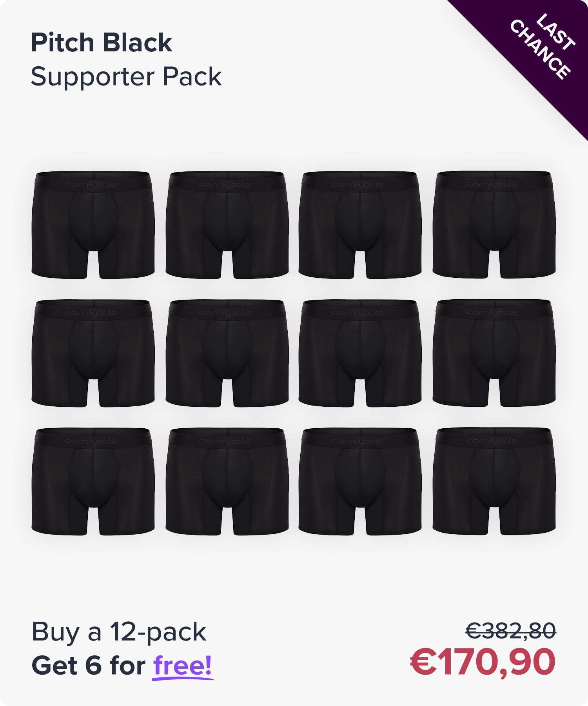
Task: Click the Supporter Pack subtitle
Action: [x=126, y=77]
